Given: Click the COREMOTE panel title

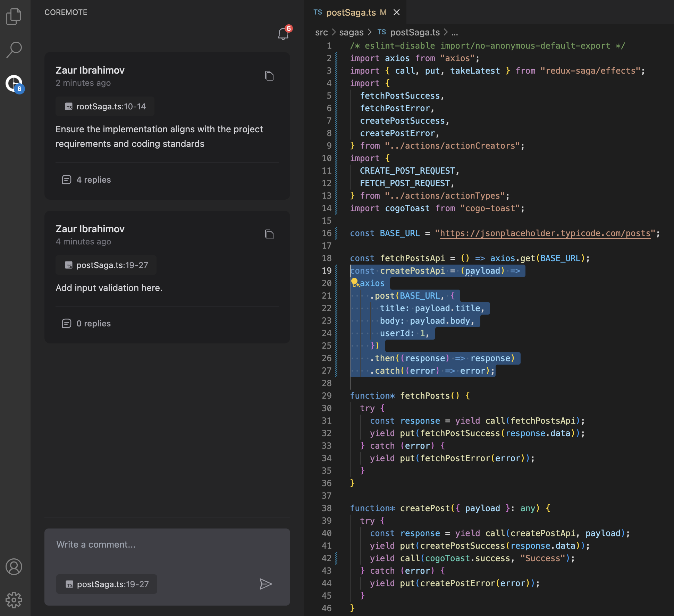Looking at the screenshot, I should pos(66,13).
